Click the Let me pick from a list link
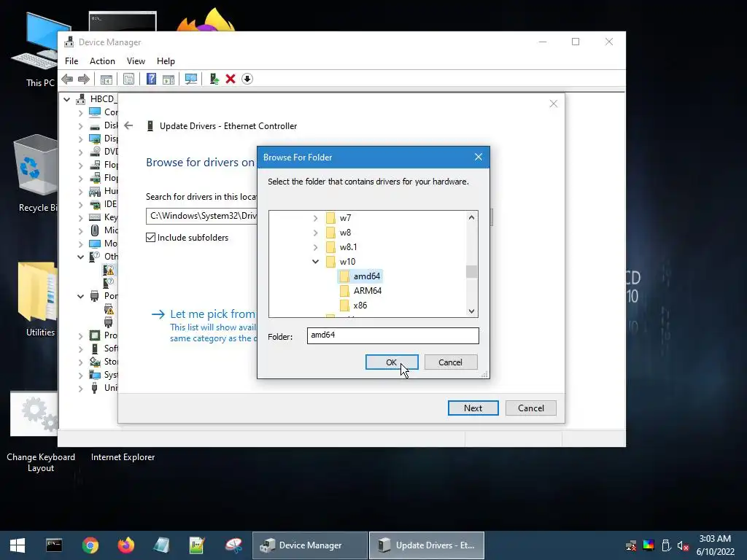Viewport: 747px width, 560px height. click(212, 314)
